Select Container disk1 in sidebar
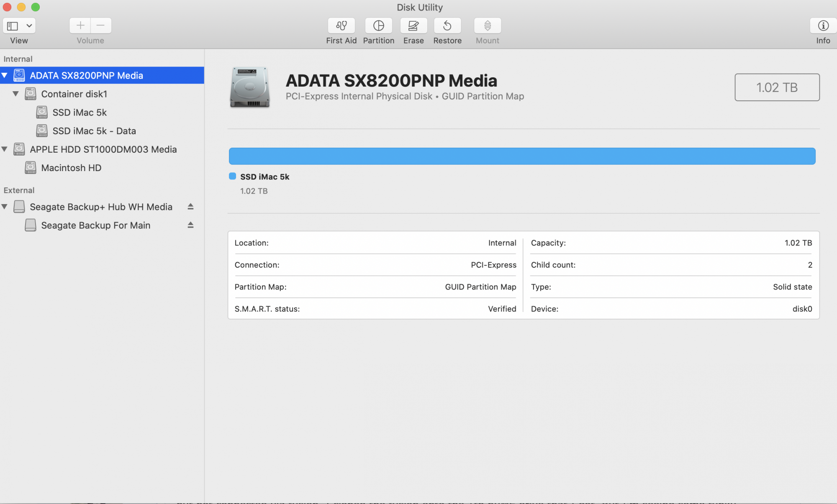The image size is (837, 504). point(102,94)
